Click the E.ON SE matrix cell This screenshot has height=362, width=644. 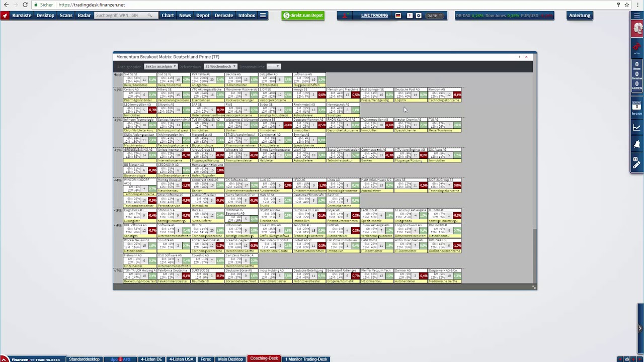point(276,95)
